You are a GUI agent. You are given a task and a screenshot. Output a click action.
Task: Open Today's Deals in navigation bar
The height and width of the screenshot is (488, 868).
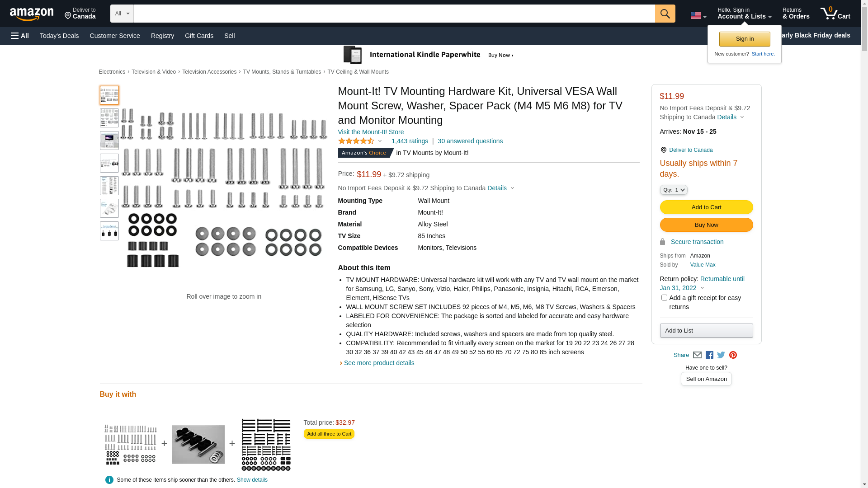pyautogui.click(x=59, y=36)
